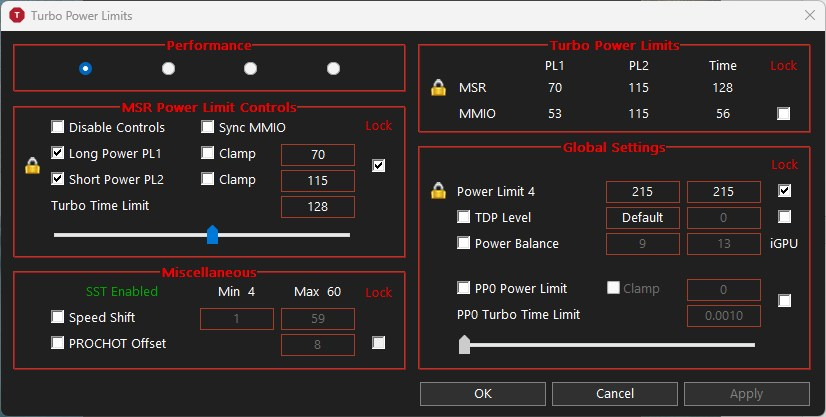The width and height of the screenshot is (826, 417).
Task: Toggle the TDP Level lock checkbox
Action: (784, 216)
